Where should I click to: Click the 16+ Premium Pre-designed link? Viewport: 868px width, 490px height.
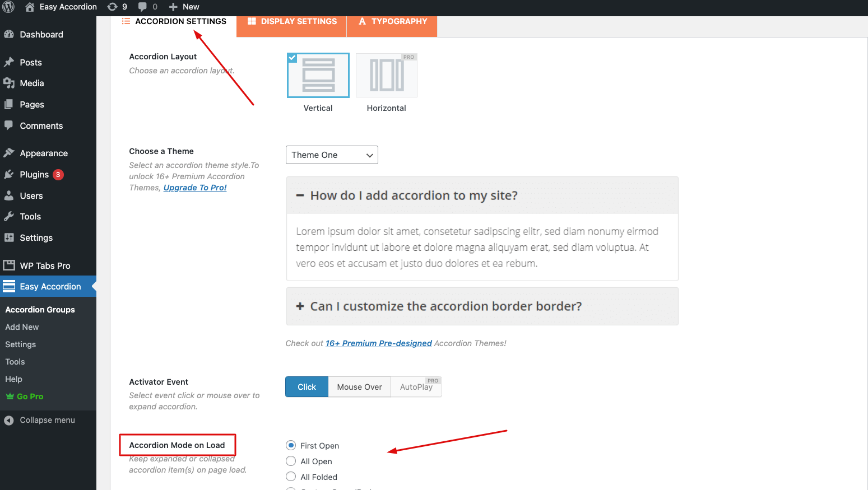point(379,343)
